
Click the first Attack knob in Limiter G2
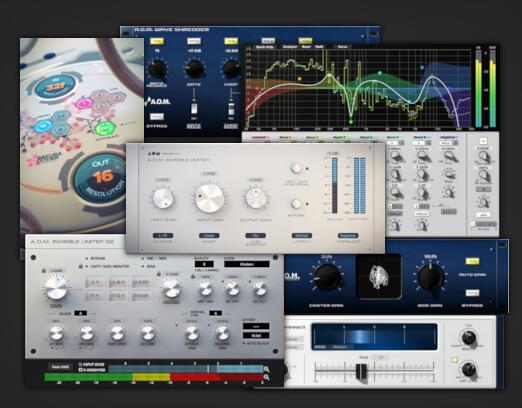(56, 333)
